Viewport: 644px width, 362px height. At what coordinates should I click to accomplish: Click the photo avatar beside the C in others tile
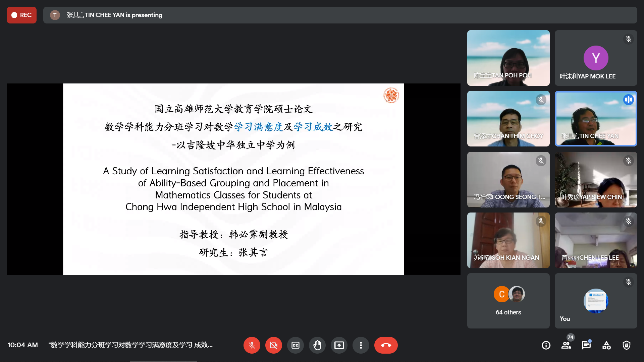click(x=517, y=294)
